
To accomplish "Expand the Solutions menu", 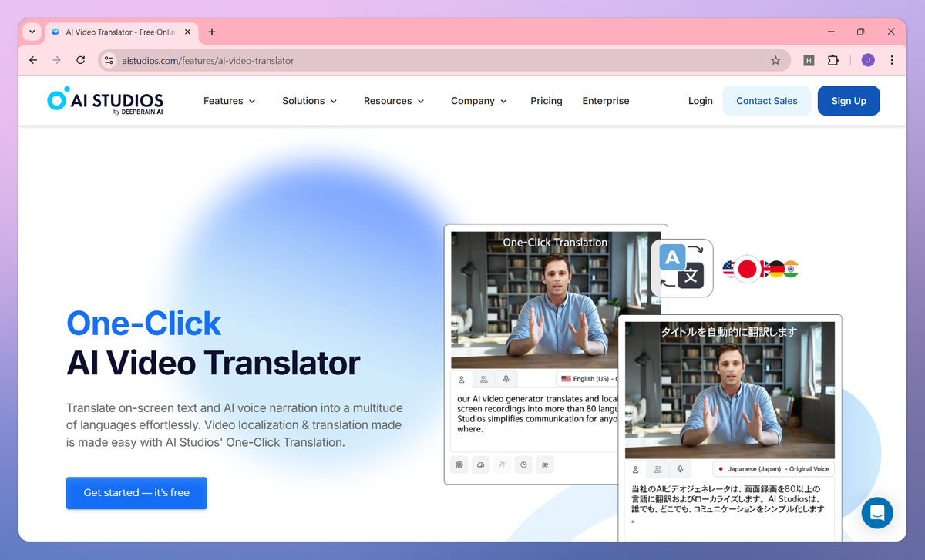I will point(310,101).
